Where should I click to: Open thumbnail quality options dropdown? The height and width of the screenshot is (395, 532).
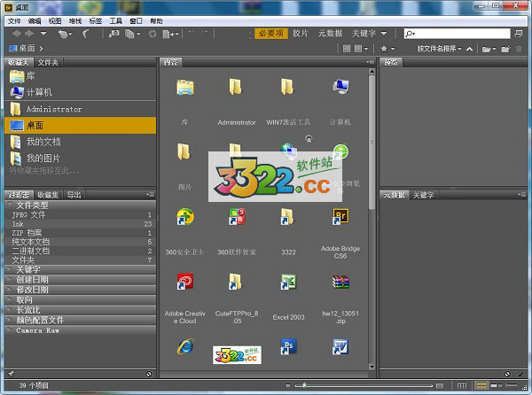point(362,49)
